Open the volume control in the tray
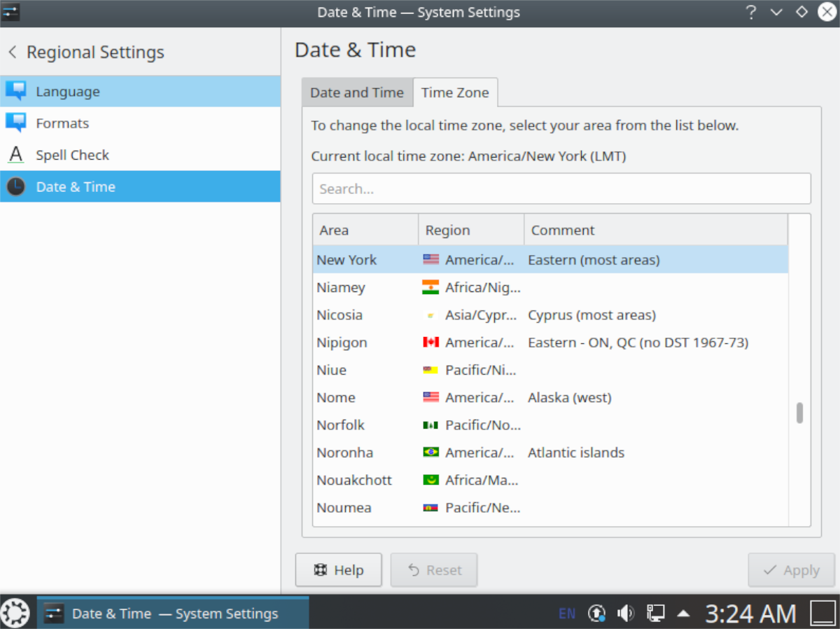 coord(626,613)
